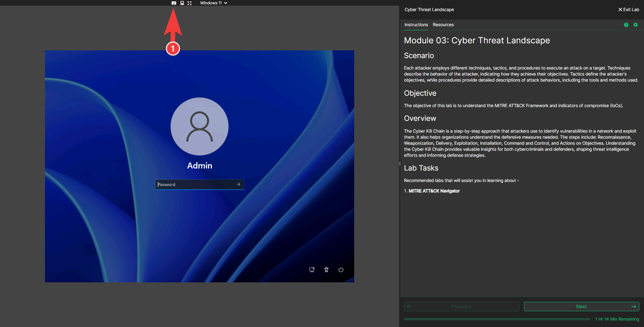Click the keyboard icon in top toolbar
Image resolution: width=644 pixels, height=327 pixels.
pyautogui.click(x=174, y=3)
